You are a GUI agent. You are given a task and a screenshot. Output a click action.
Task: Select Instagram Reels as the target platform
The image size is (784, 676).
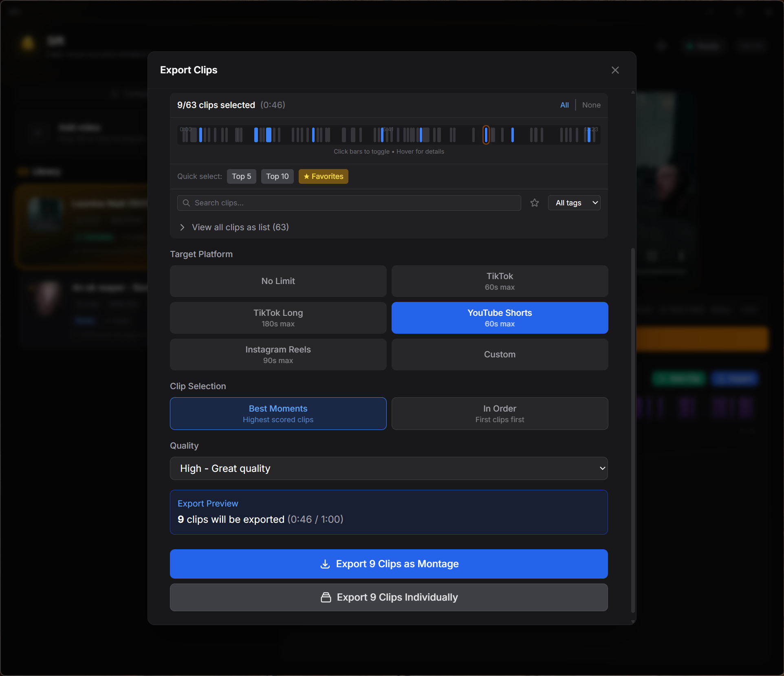(277, 354)
